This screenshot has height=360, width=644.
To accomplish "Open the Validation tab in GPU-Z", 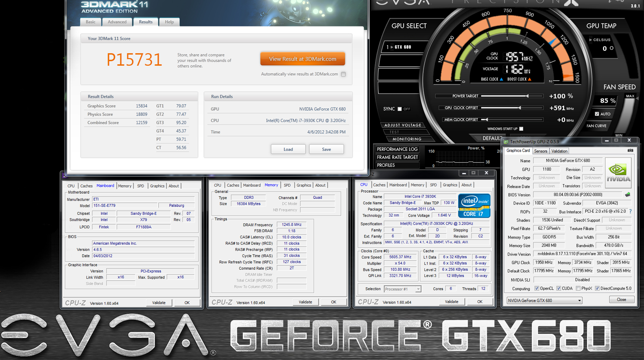I will click(559, 151).
